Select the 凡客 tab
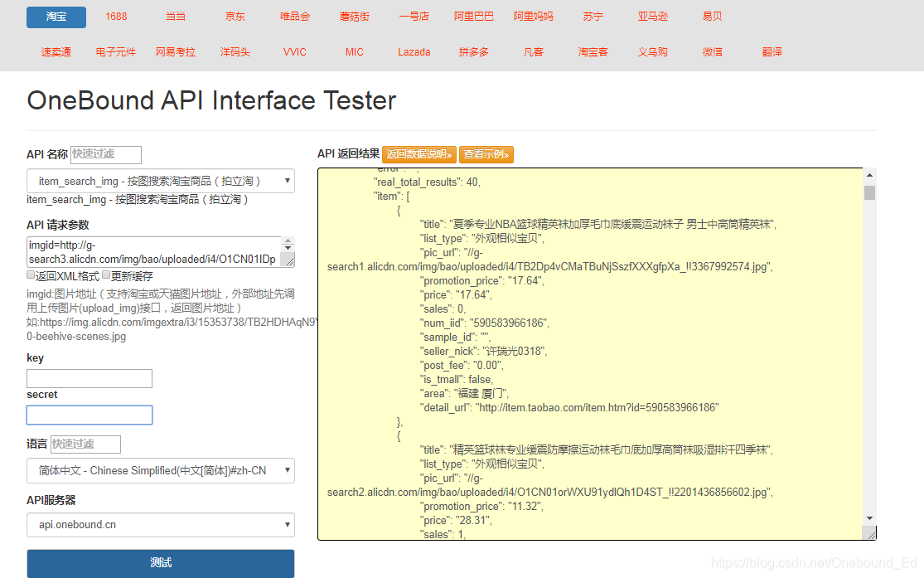 click(x=534, y=52)
